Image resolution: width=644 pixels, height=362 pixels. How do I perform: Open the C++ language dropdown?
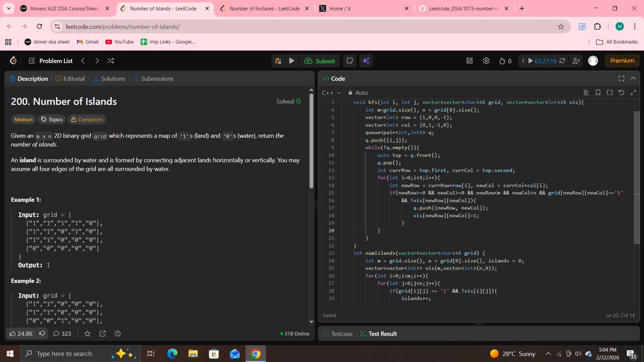pos(332,93)
